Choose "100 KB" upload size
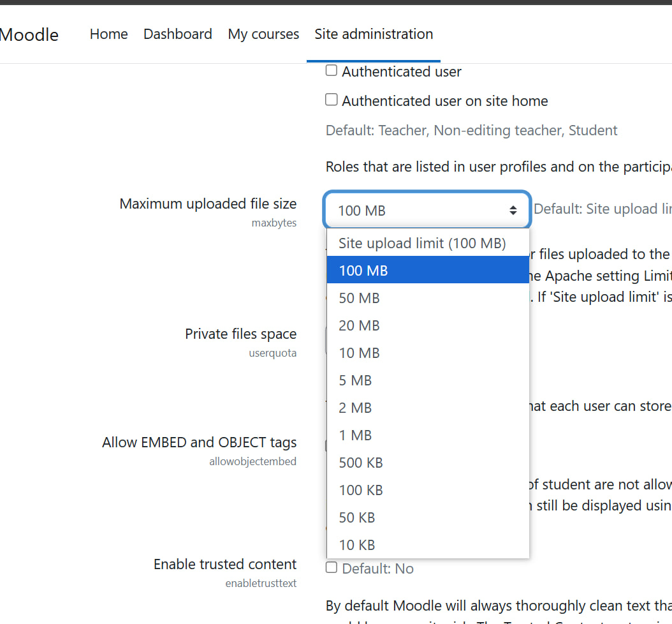The image size is (672, 624). pos(360,490)
